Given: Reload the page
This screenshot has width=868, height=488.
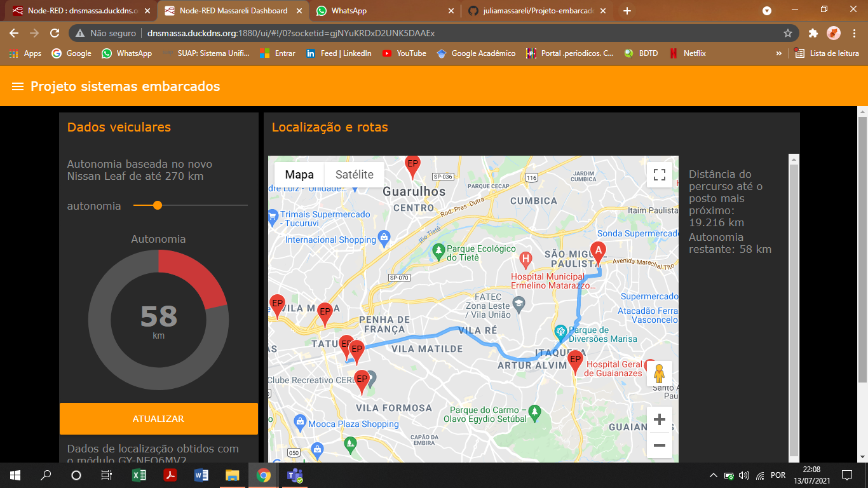Looking at the screenshot, I should [x=55, y=33].
